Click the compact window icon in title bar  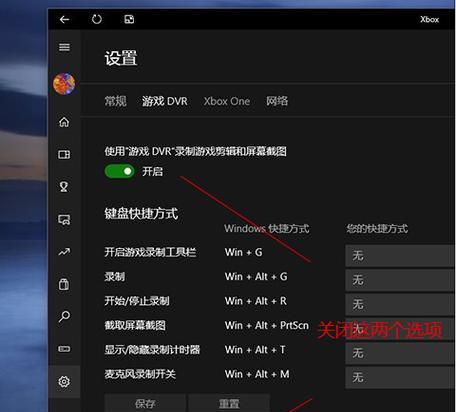tap(129, 19)
